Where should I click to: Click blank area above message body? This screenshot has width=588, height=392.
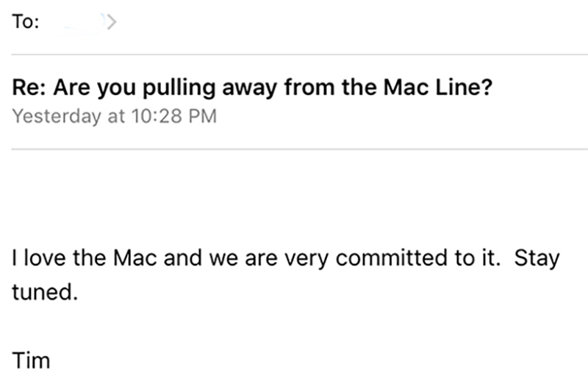click(x=294, y=195)
